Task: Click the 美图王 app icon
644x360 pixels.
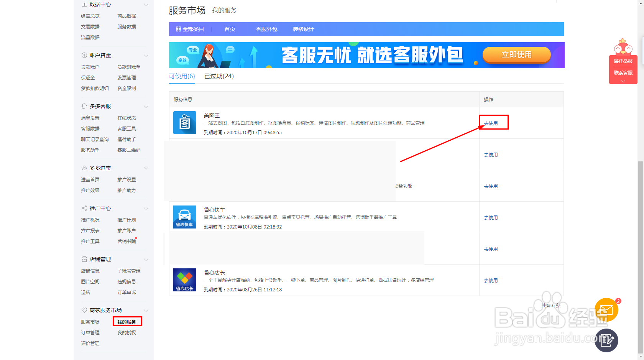Action: (185, 123)
